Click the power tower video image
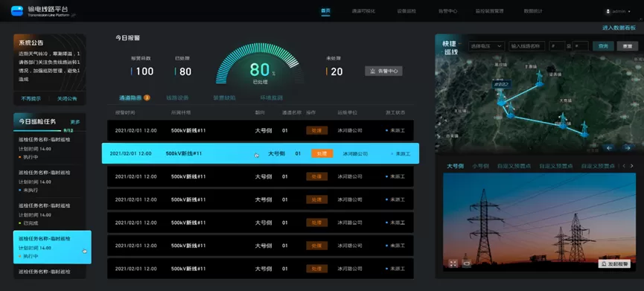Screen dimensions: 644x291 click(539, 222)
